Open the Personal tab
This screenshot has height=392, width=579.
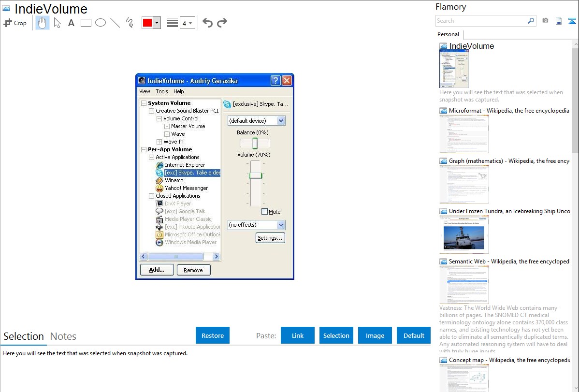click(449, 34)
